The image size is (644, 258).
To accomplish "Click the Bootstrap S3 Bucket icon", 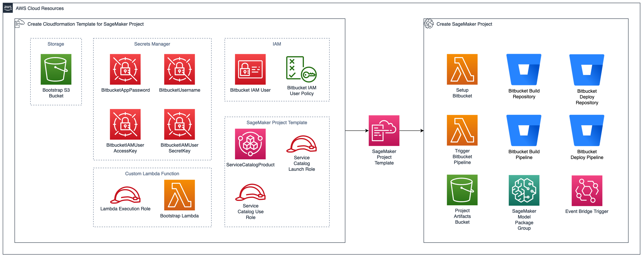I will click(56, 69).
